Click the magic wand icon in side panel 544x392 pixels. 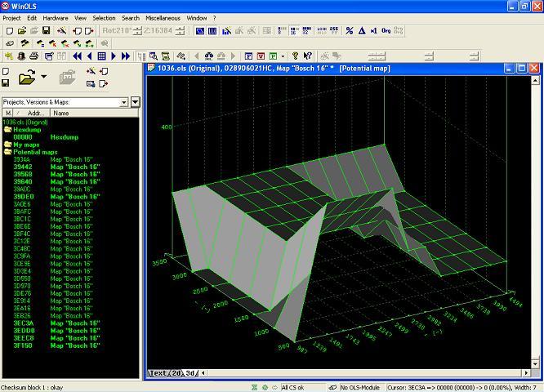91,71
